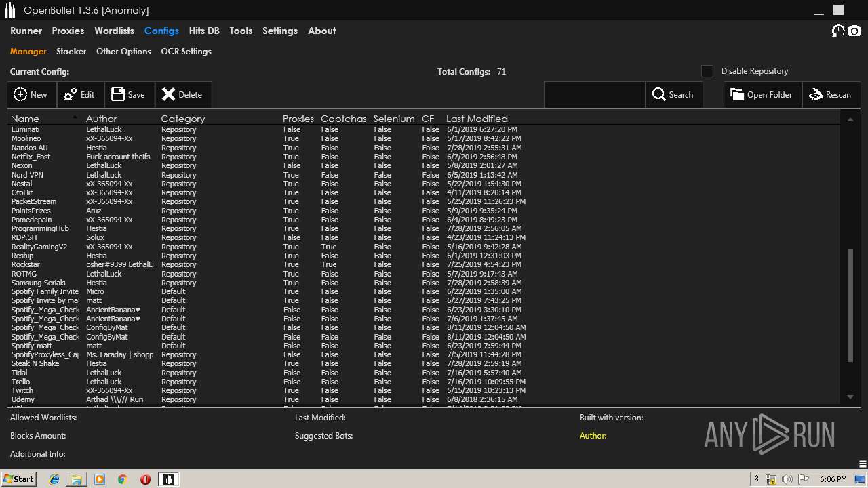Select the Twitch config row

pyautogui.click(x=425, y=391)
